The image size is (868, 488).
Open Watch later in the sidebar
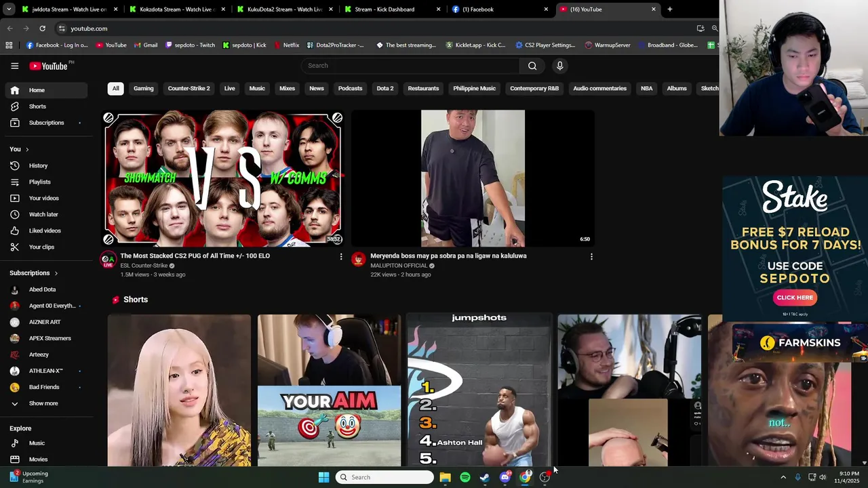[x=46, y=214]
